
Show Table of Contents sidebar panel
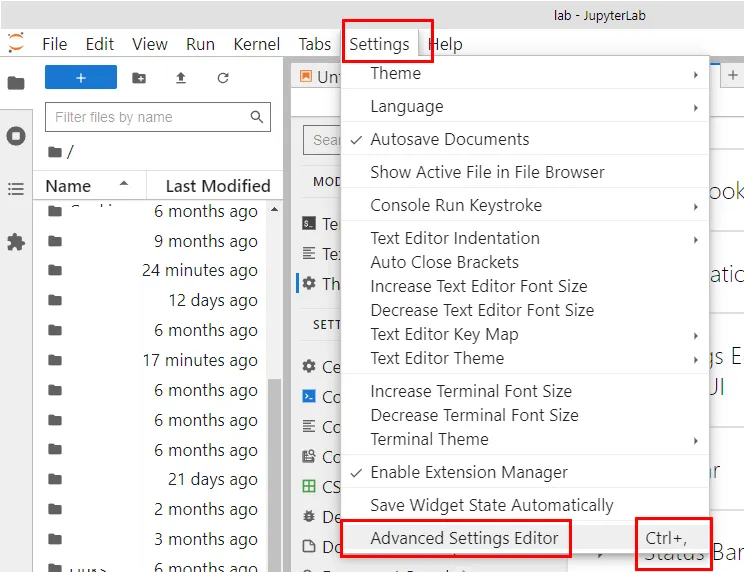(16, 188)
